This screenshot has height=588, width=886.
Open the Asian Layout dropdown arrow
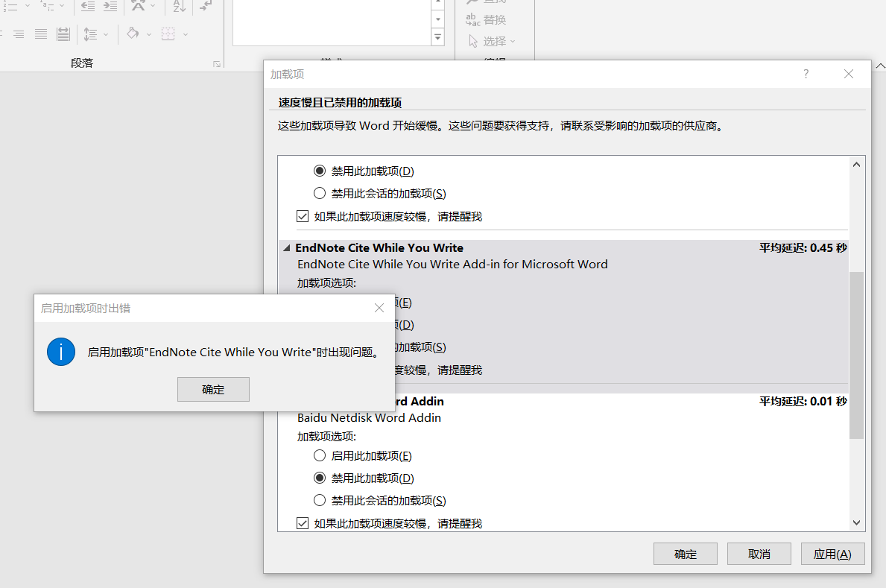pyautogui.click(x=153, y=6)
